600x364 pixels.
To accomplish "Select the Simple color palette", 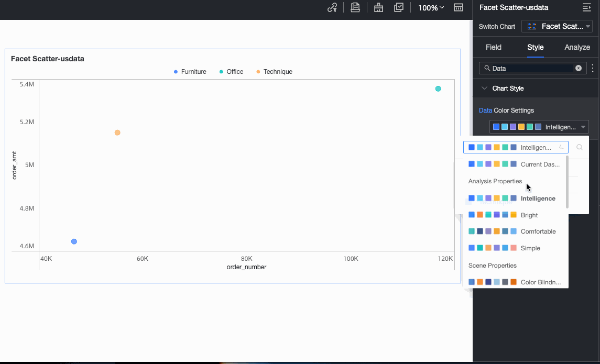I will (x=515, y=248).
